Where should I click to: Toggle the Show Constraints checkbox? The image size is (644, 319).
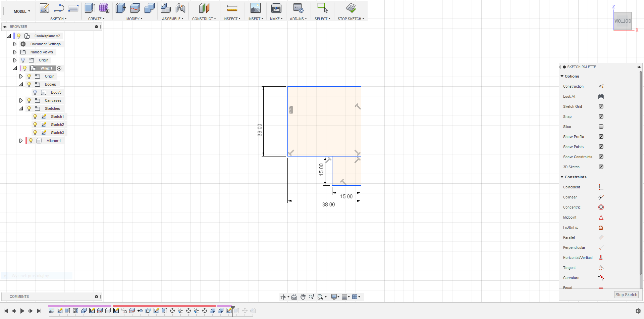pos(601,157)
